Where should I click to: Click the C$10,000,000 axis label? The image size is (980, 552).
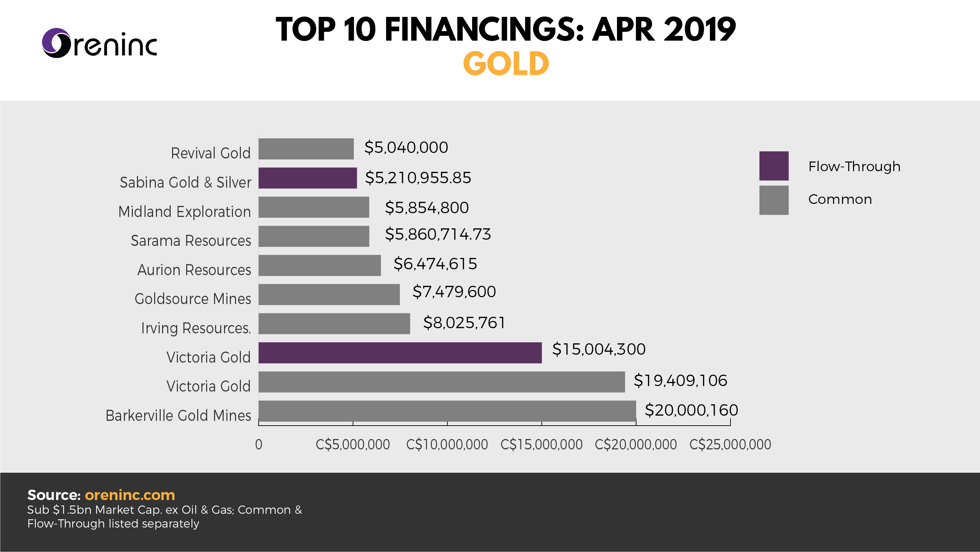click(447, 444)
